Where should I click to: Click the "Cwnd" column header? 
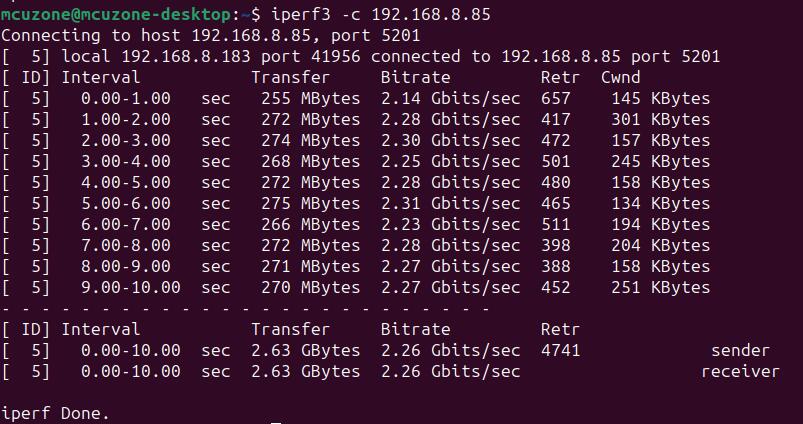pos(620,78)
